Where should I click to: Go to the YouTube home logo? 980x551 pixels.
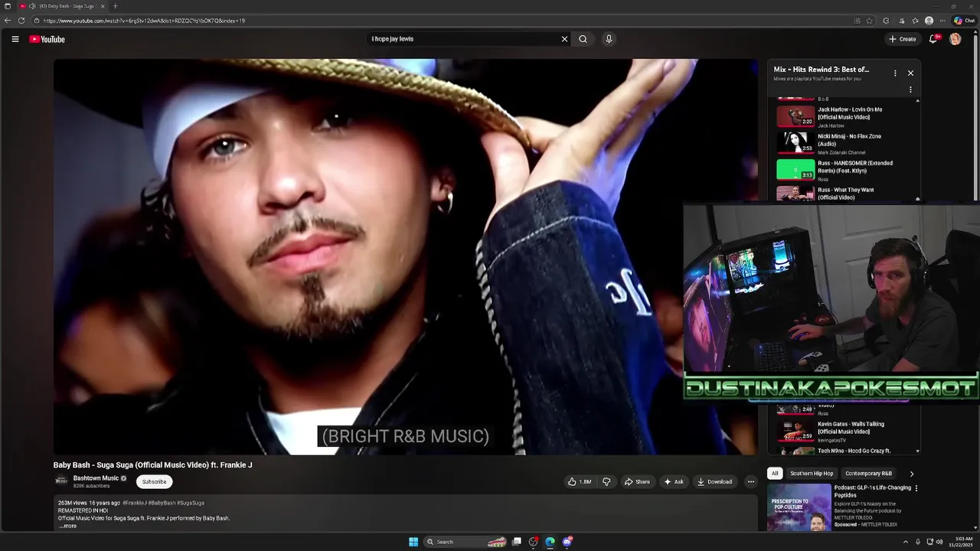pyautogui.click(x=47, y=39)
